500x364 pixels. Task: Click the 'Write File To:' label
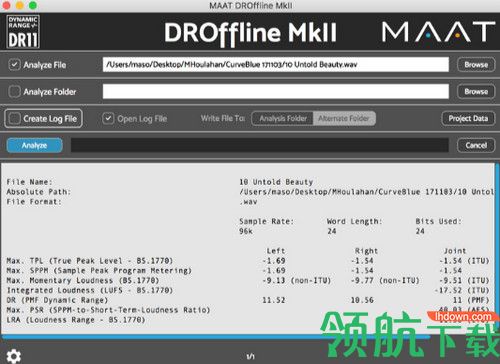click(223, 118)
